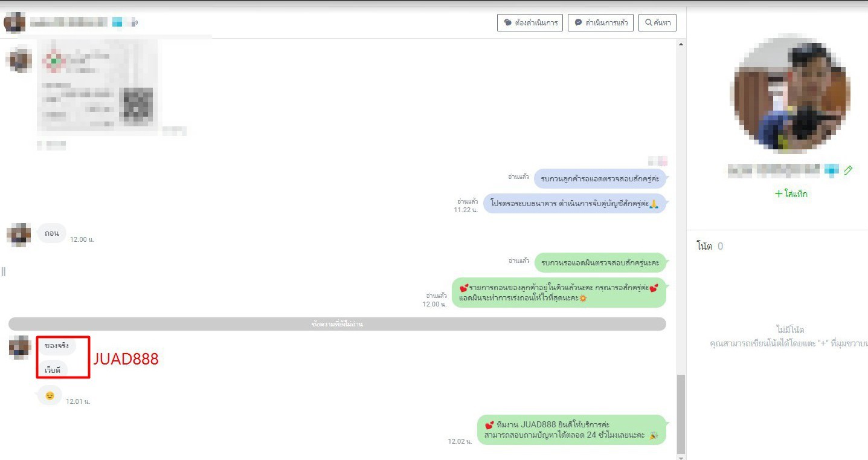This screenshot has height=460, width=868.
Task: Click the chat bubble icon on ต้องดำเนินการ
Action: click(508, 23)
